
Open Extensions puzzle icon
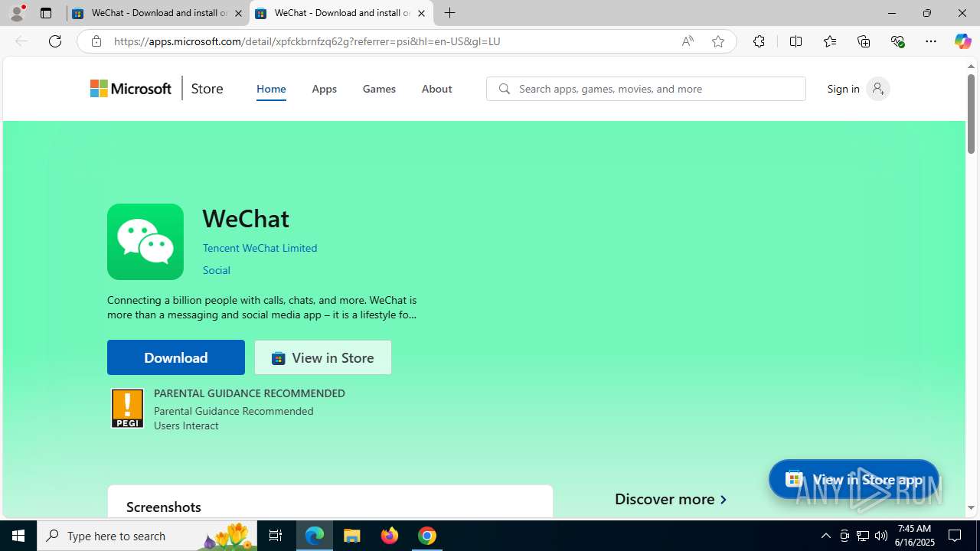click(759, 41)
